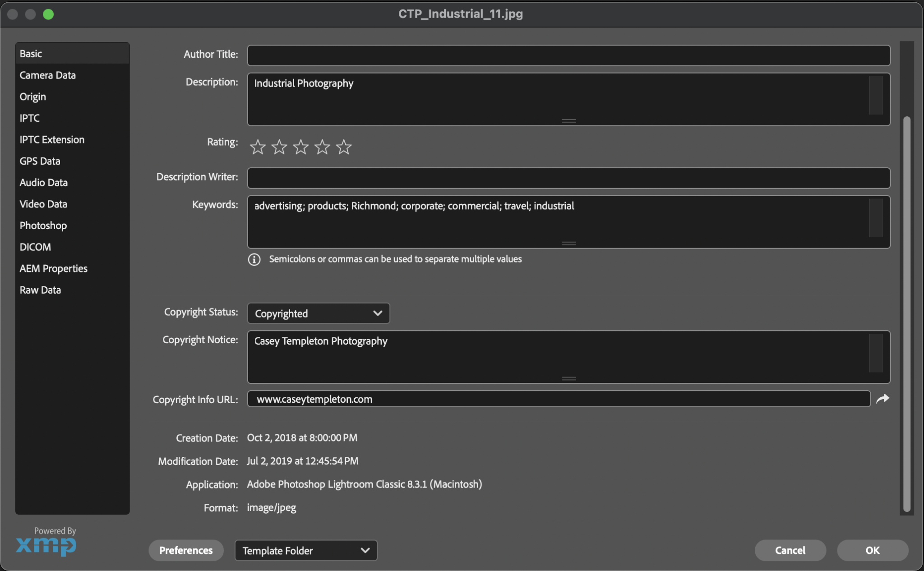Open the IPTC Extension section
924x571 pixels.
coord(52,139)
